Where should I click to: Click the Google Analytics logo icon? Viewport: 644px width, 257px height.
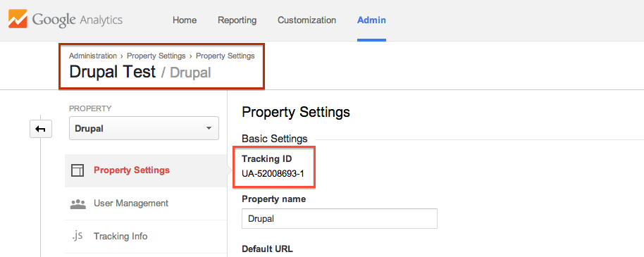[x=18, y=19]
